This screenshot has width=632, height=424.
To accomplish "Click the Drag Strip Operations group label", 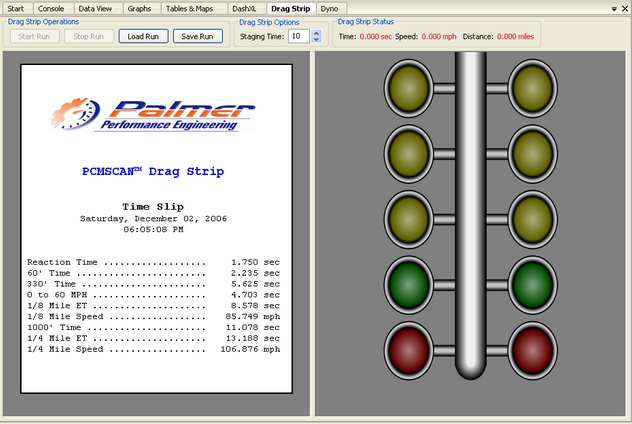I will pos(43,22).
